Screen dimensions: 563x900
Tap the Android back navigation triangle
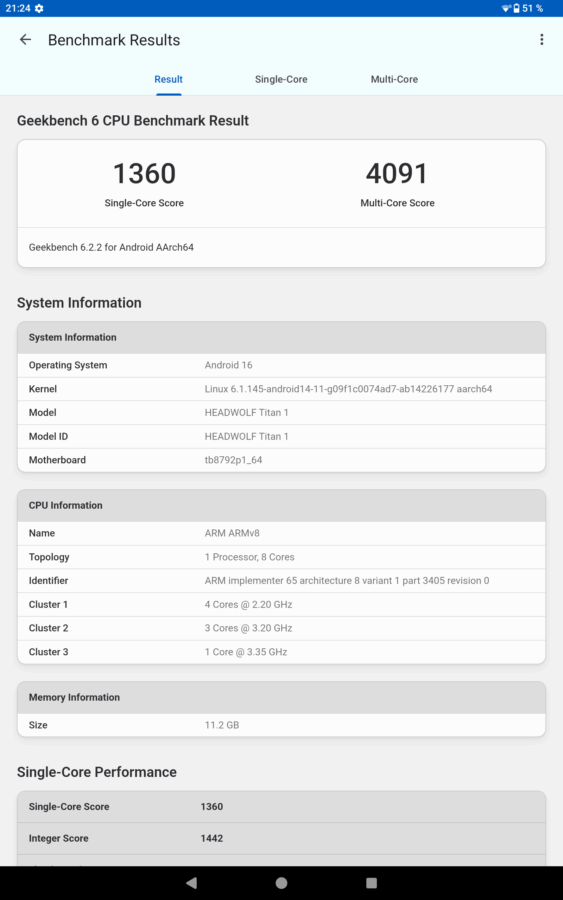[x=192, y=883]
